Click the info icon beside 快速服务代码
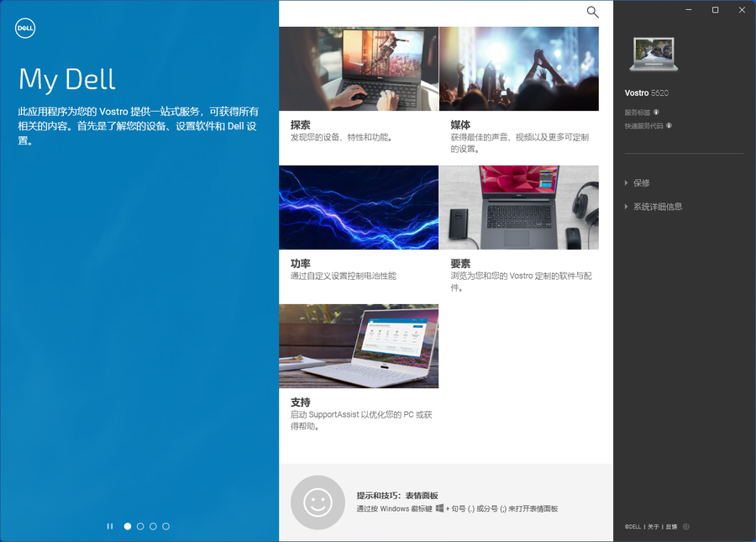Screen dimensions: 756x542 click(669, 126)
